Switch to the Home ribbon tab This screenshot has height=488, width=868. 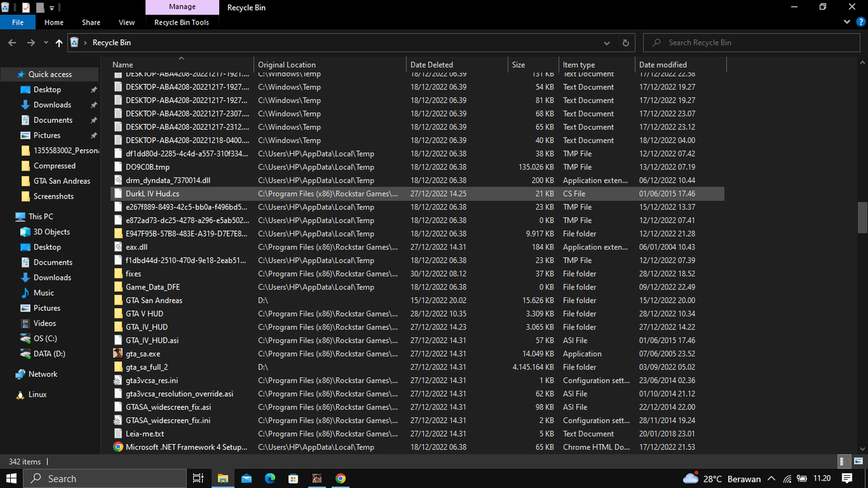tap(54, 22)
